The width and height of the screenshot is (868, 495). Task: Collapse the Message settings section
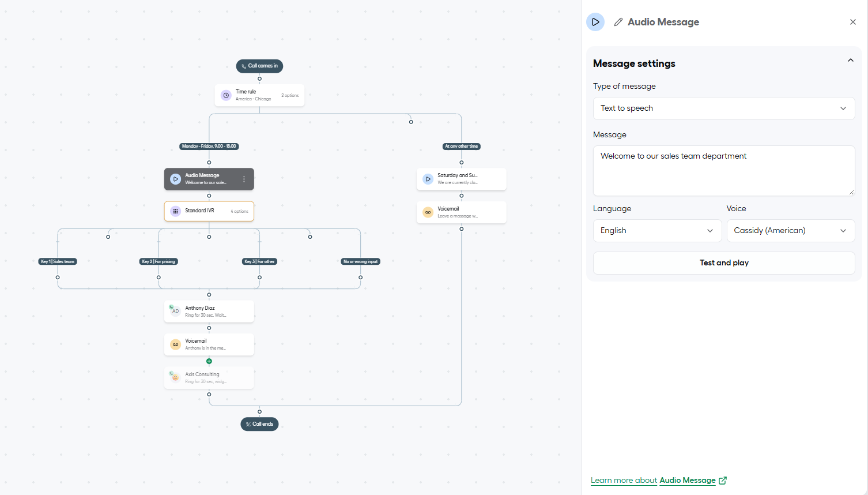pyautogui.click(x=851, y=60)
